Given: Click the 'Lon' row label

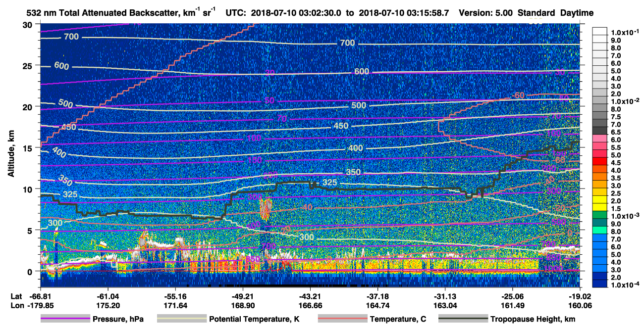Looking at the screenshot, I should [x=17, y=305].
